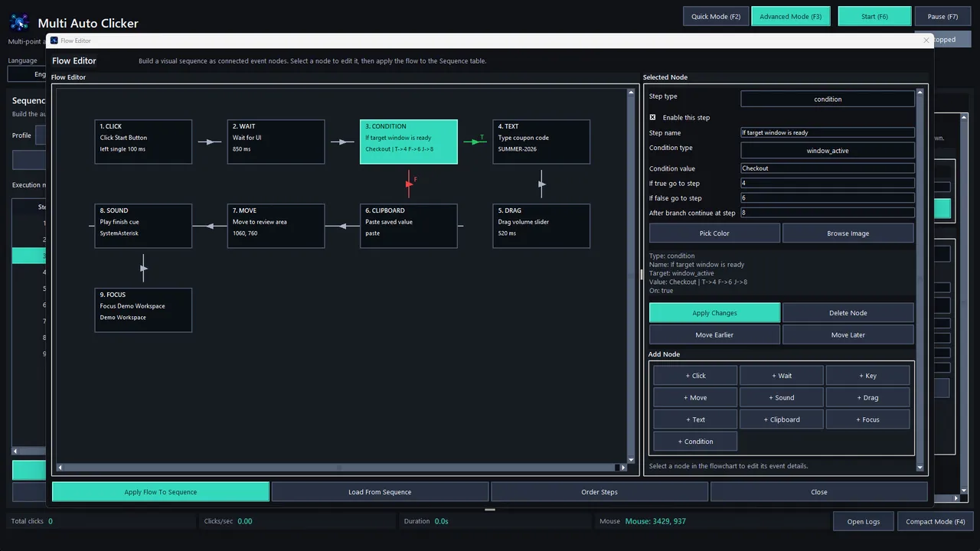980x551 pixels.
Task: Add a new Key node
Action: click(867, 376)
